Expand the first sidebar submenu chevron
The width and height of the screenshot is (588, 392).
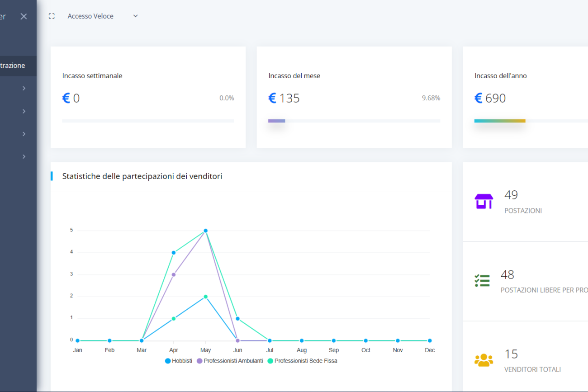click(24, 89)
